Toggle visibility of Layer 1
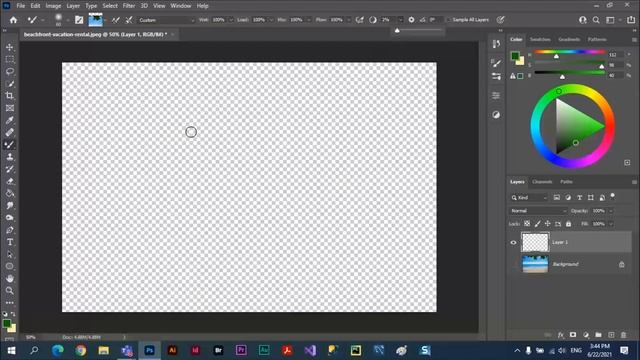640x360 pixels. (513, 242)
